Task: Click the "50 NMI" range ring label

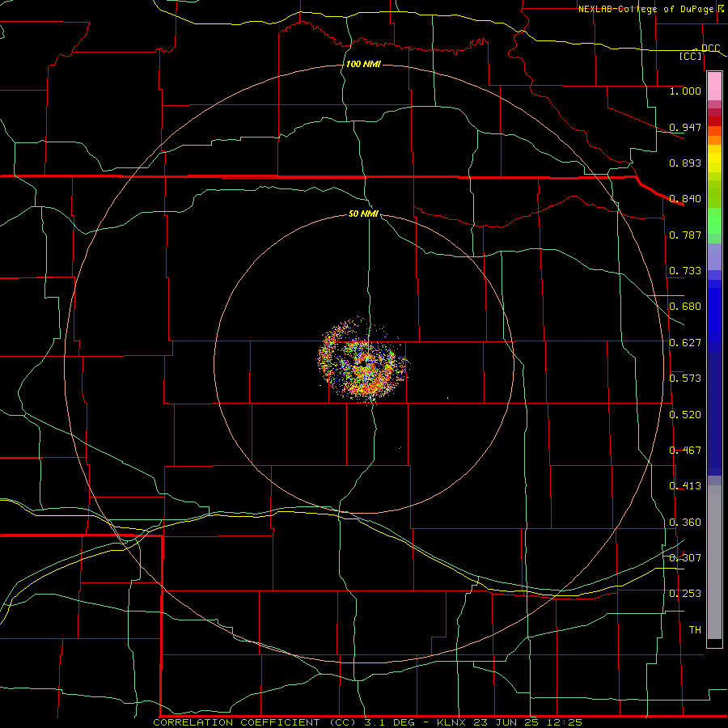Action: (x=363, y=214)
